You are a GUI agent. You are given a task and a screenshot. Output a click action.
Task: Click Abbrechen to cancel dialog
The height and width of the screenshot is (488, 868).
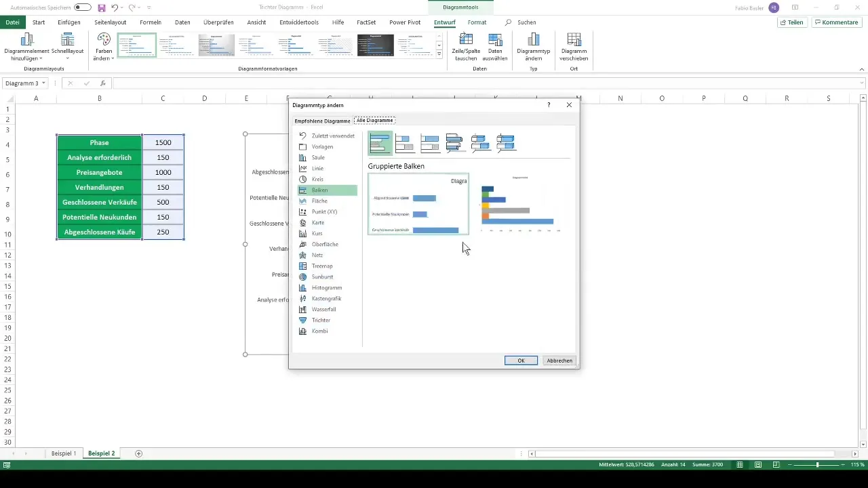(559, 361)
